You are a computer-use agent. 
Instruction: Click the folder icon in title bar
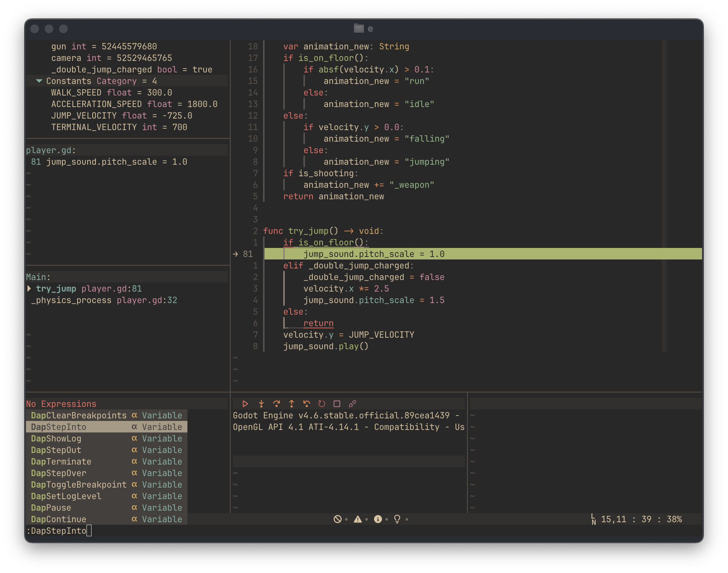[359, 28]
